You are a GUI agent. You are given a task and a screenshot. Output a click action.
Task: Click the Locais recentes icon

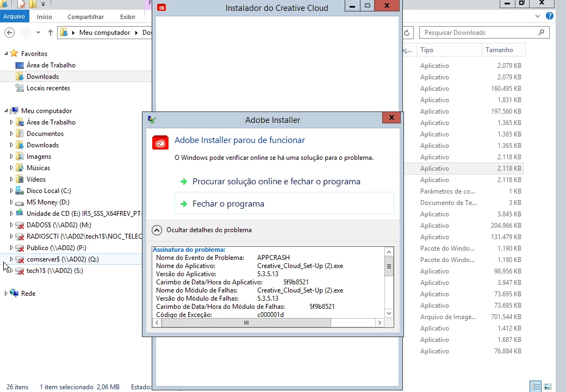pyautogui.click(x=20, y=88)
